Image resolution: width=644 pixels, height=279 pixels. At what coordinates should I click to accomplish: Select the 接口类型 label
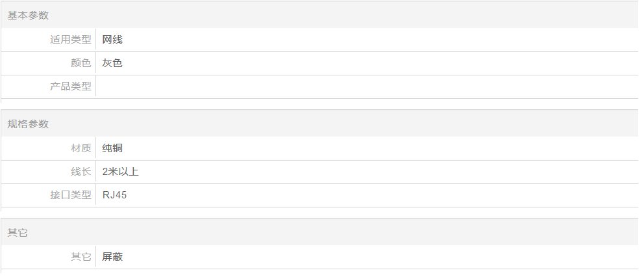tap(70, 195)
